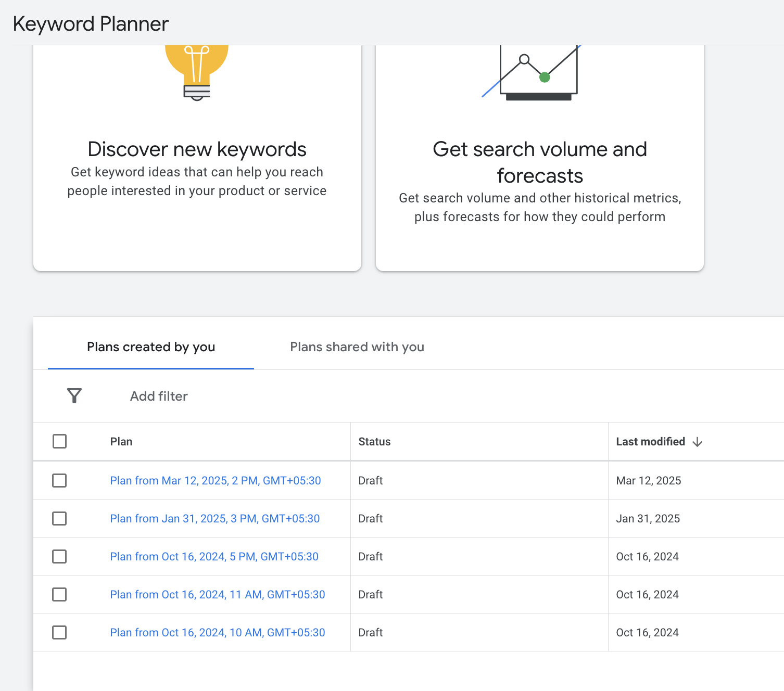Switch to Plans created by you tab
The height and width of the screenshot is (691, 784).
151,347
